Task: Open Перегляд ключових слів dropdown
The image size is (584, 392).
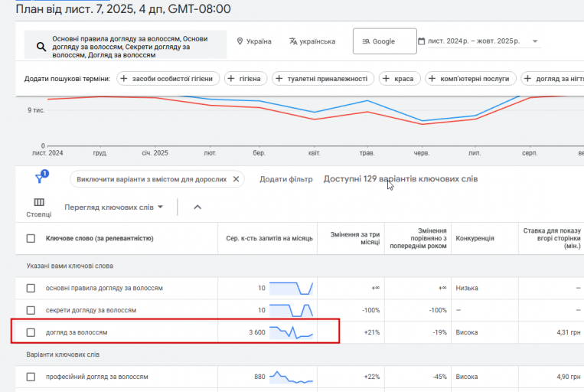Action: click(113, 207)
